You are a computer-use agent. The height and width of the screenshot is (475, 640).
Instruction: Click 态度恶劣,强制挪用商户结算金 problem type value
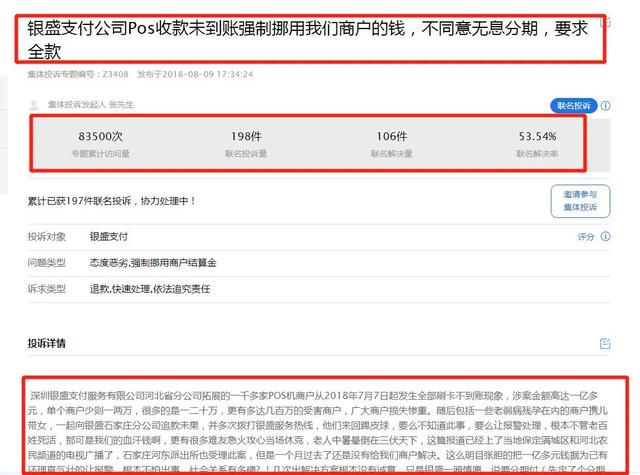click(153, 263)
